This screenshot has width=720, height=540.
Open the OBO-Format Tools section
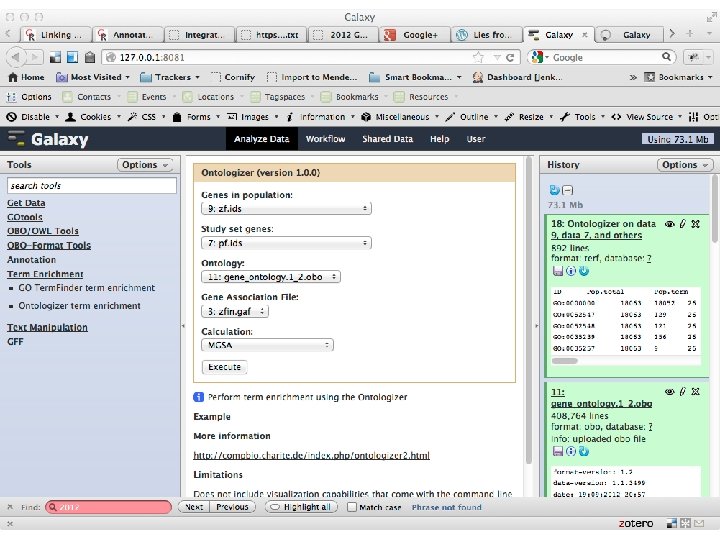point(49,246)
